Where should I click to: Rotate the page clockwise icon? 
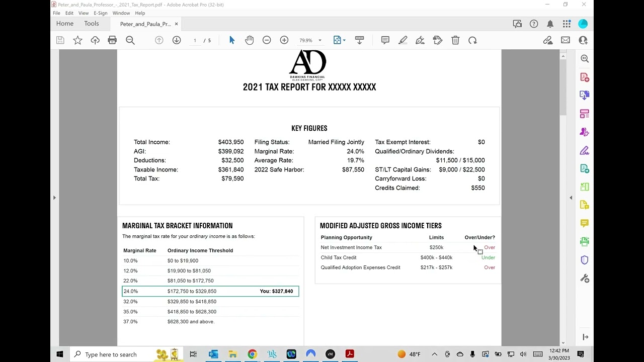tap(472, 40)
